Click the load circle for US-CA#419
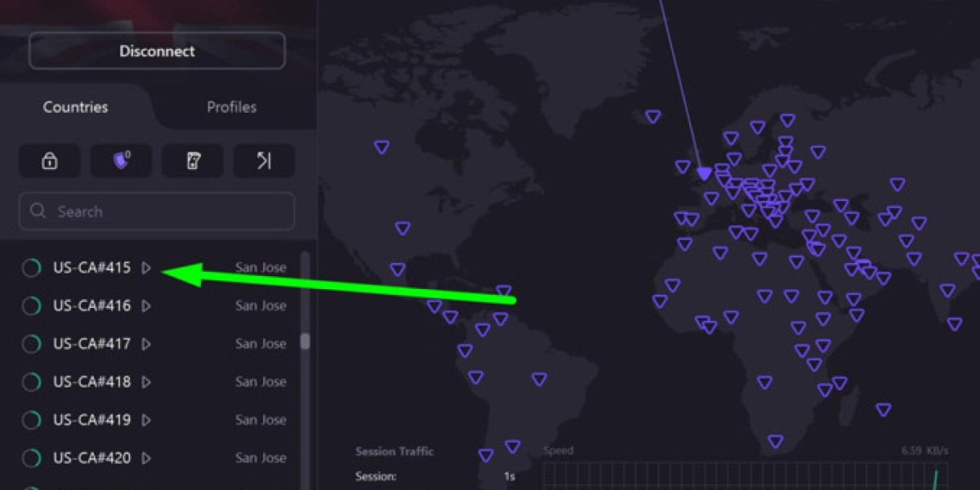980x490 pixels. click(31, 421)
